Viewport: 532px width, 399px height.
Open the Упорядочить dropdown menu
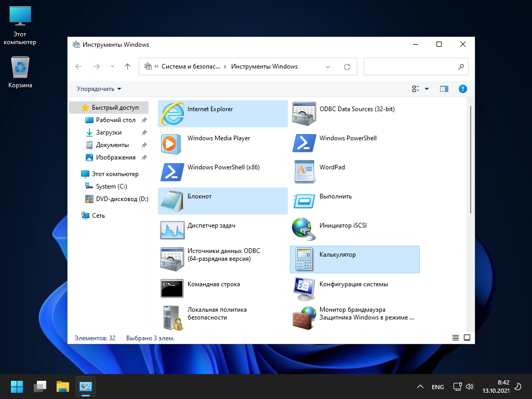click(x=99, y=89)
